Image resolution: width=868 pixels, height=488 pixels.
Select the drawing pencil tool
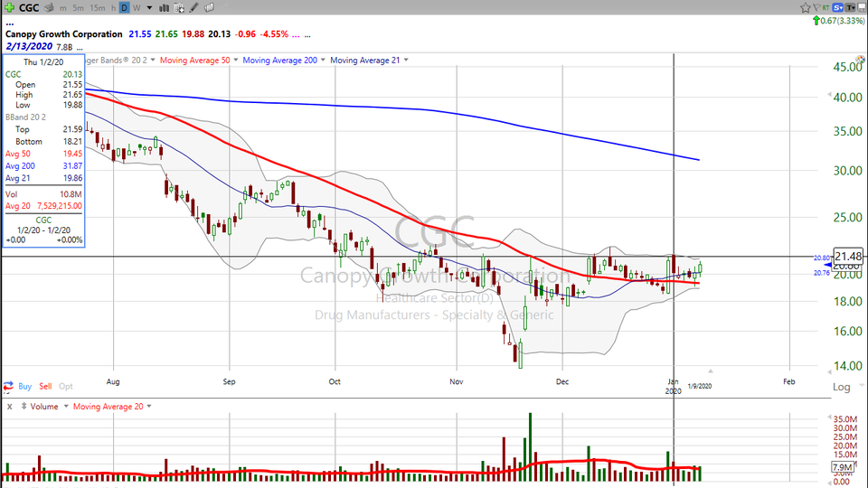[193, 8]
